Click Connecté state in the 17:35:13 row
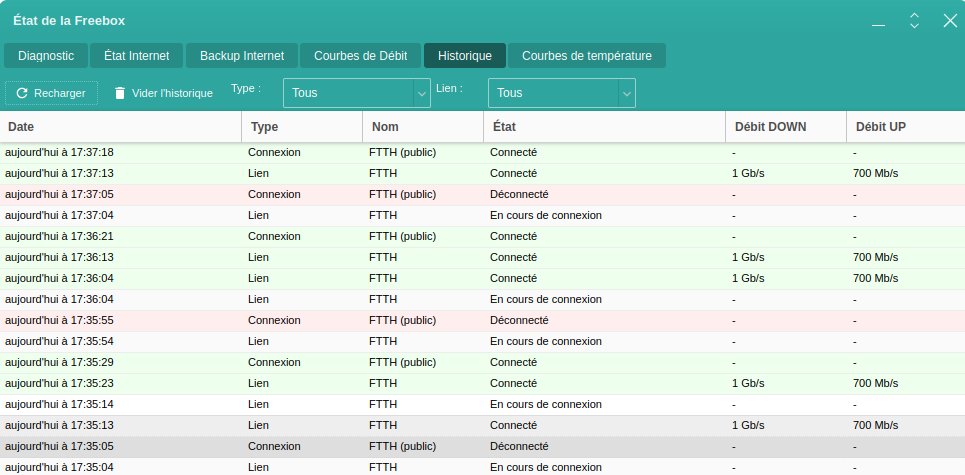 pos(513,425)
